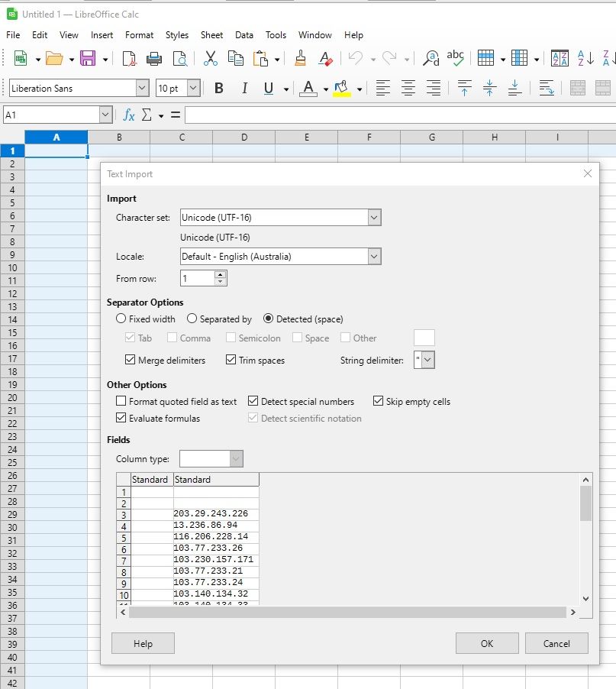Open the Locale dropdown
This screenshot has width=616, height=689.
pyautogui.click(x=373, y=256)
